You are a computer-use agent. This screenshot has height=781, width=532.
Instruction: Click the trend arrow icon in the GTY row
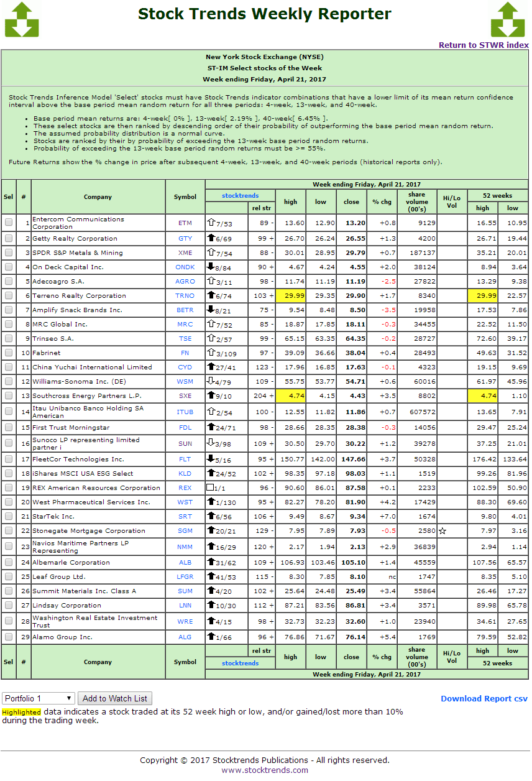(211, 238)
